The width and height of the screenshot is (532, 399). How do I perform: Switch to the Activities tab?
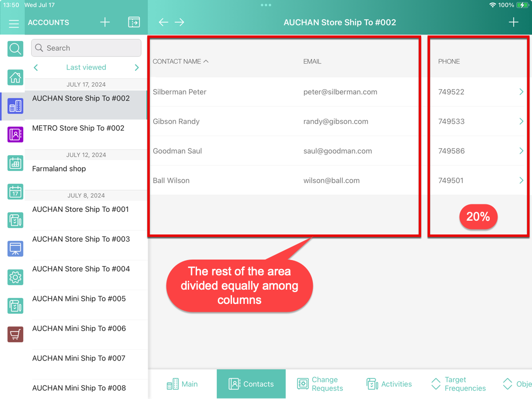[389, 384]
